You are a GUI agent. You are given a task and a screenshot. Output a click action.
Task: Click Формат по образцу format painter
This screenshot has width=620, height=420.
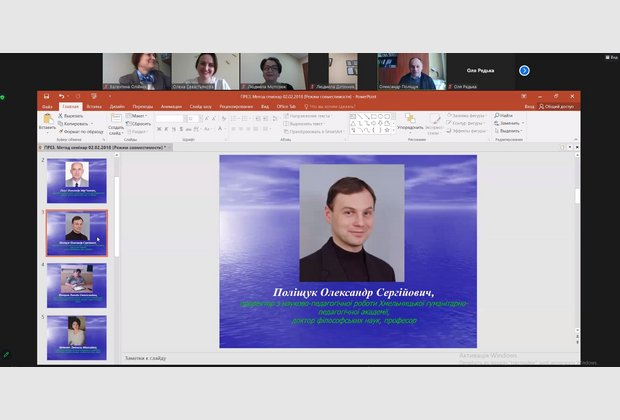(x=81, y=131)
